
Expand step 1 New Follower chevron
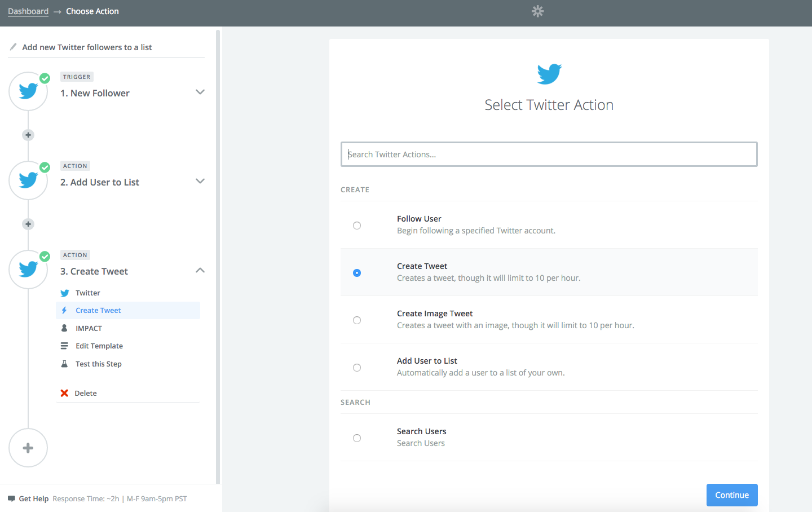(x=200, y=92)
